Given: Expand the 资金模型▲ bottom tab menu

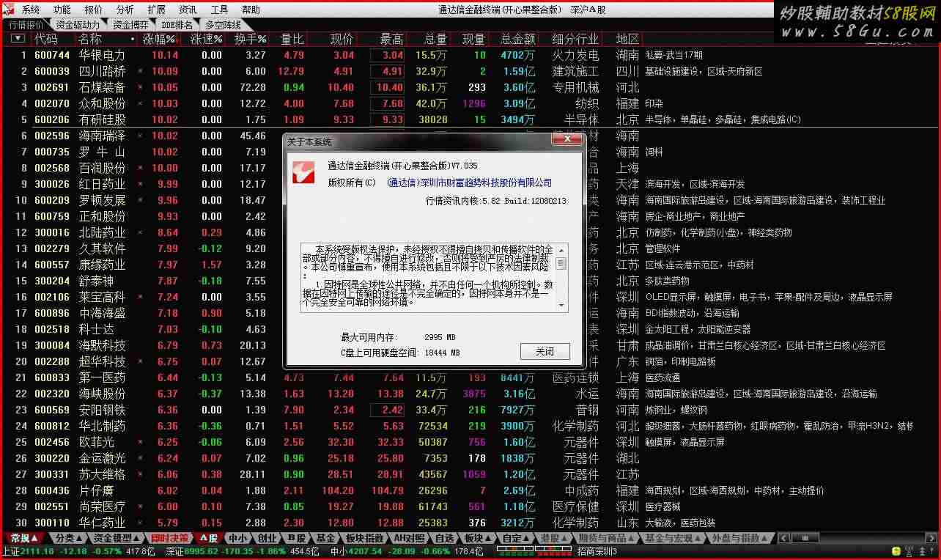Looking at the screenshot, I should pyautogui.click(x=117, y=539).
